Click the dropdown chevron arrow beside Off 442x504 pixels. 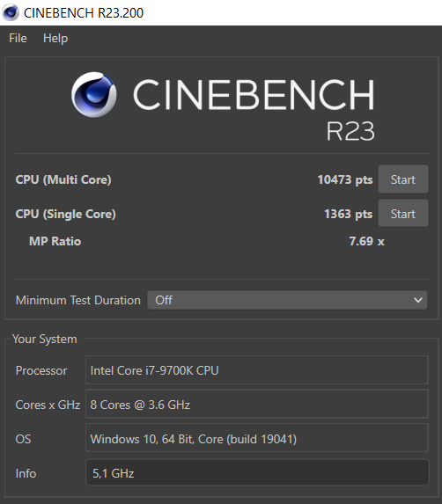tap(418, 300)
